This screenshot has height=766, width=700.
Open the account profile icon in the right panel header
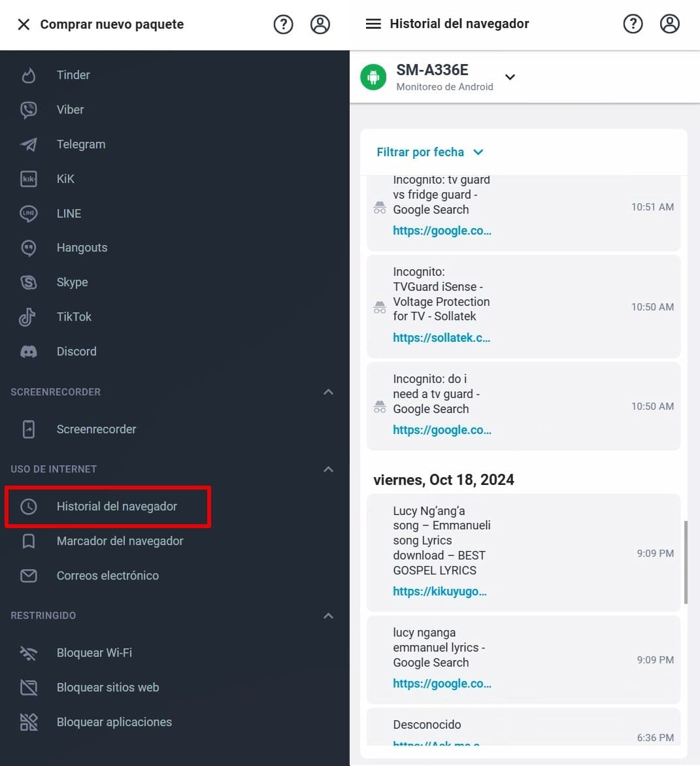coord(670,24)
